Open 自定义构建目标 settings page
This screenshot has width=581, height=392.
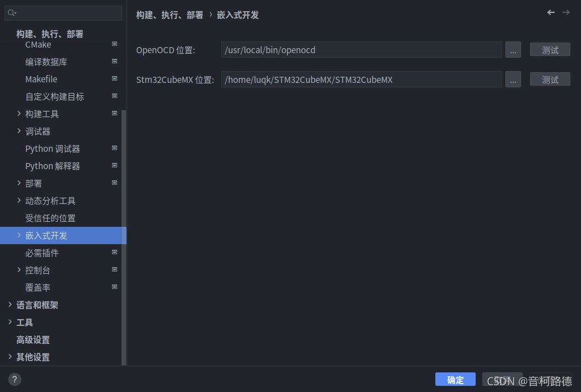pos(54,97)
